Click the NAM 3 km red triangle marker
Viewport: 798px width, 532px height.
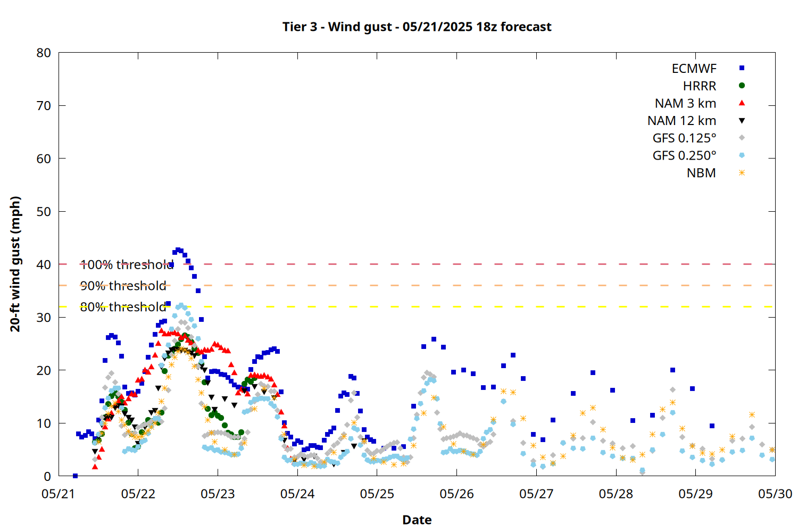pos(742,103)
